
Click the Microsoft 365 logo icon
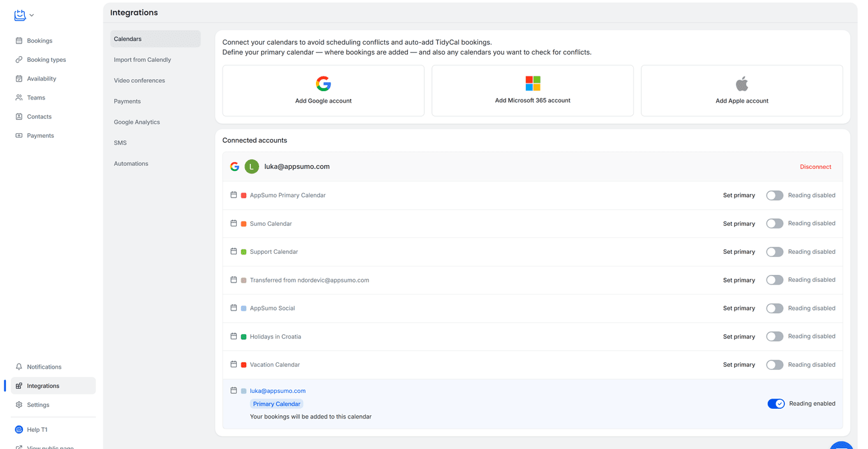pyautogui.click(x=532, y=83)
